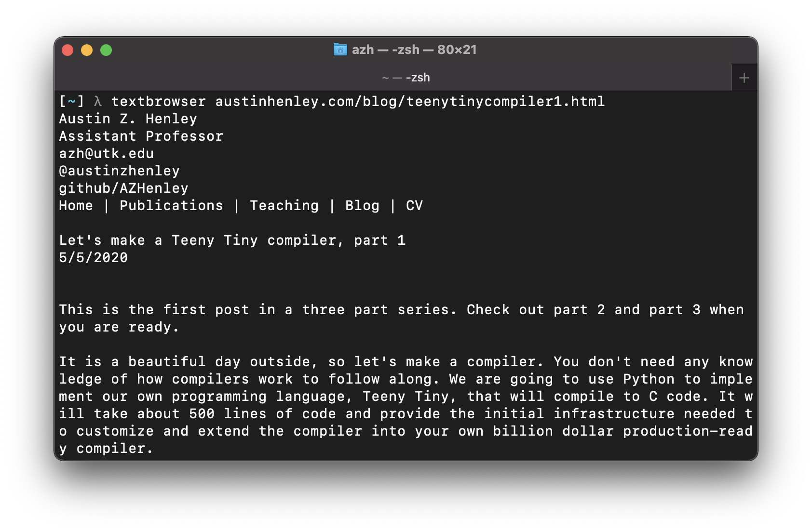
Task: Click the github/AZHenley line
Action: (x=123, y=188)
